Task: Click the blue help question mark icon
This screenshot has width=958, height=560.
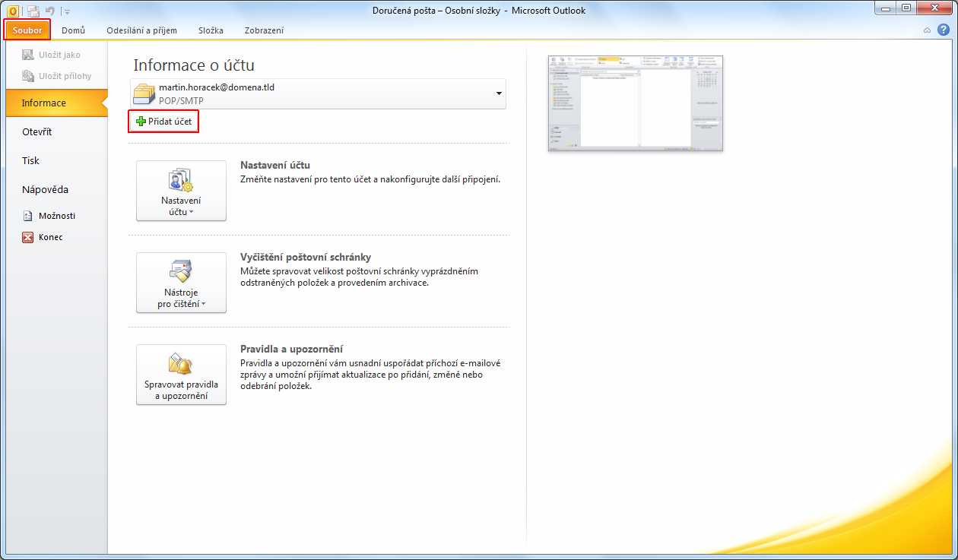Action: tap(944, 30)
